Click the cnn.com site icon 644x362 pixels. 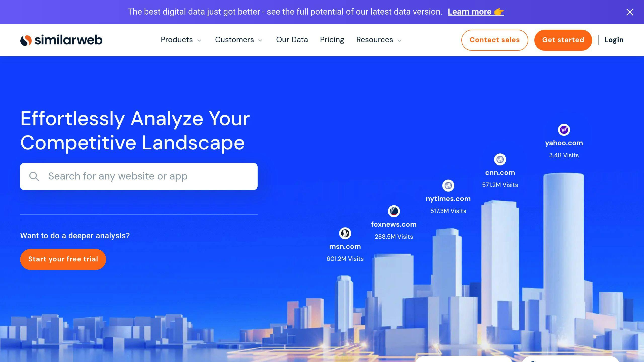500,160
